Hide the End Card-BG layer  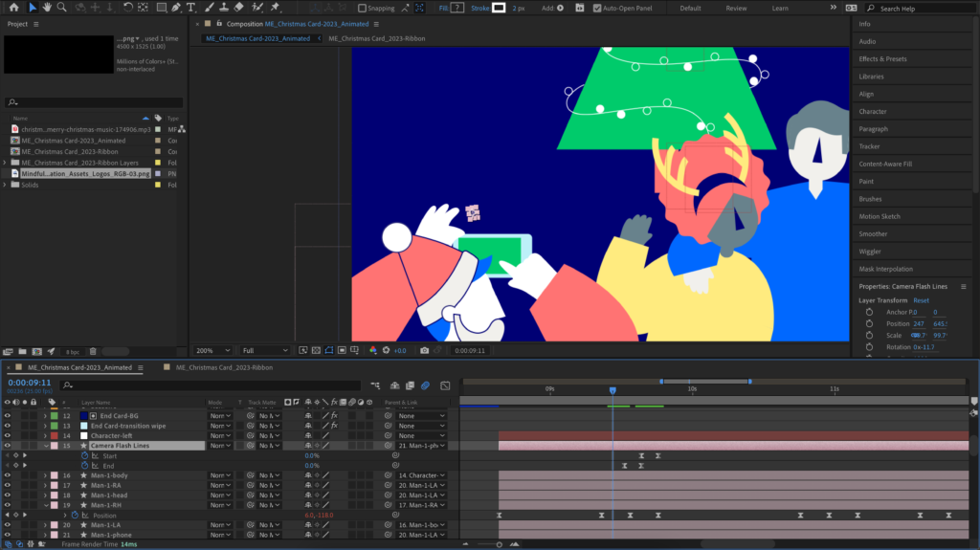coord(8,416)
